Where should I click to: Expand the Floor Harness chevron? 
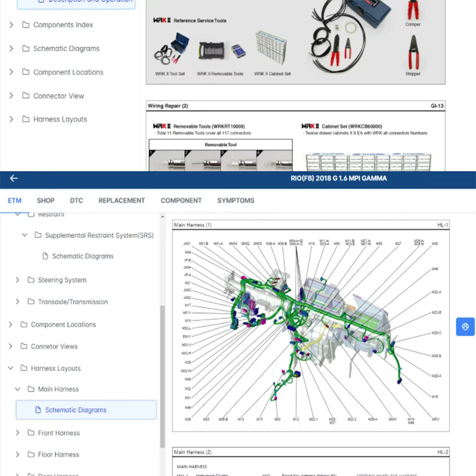17,454
